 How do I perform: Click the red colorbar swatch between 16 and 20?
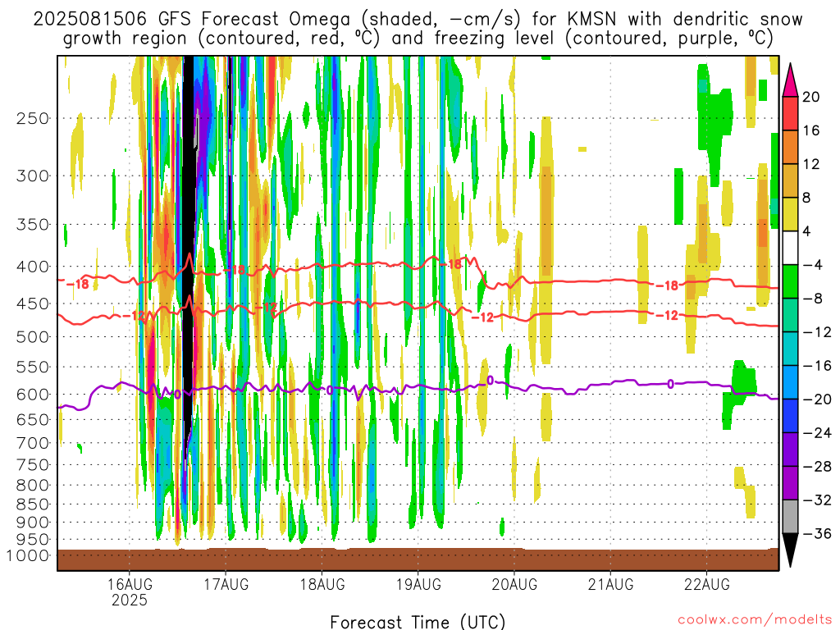click(790, 113)
